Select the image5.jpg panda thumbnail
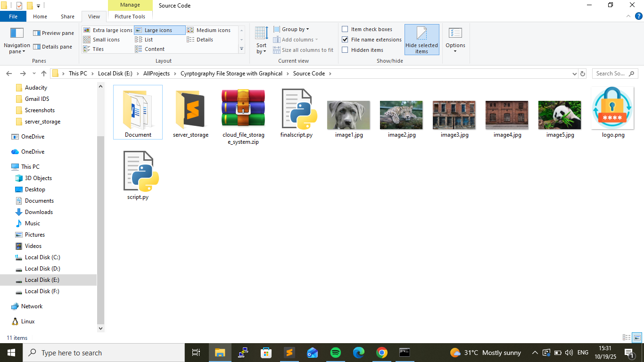 click(x=560, y=115)
